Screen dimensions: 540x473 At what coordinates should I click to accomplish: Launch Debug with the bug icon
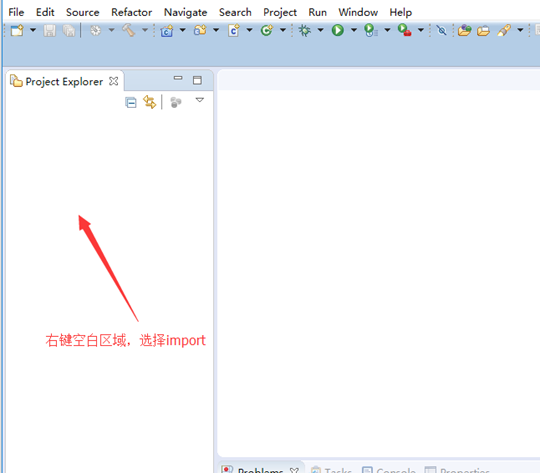[x=304, y=30]
